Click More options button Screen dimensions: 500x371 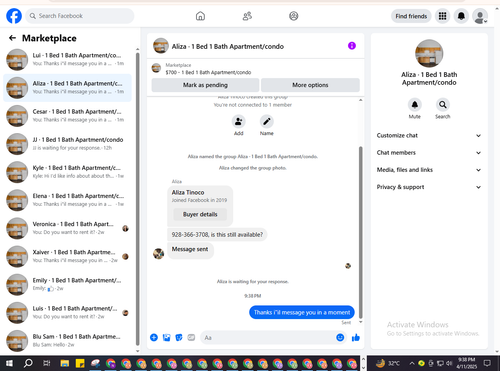310,85
